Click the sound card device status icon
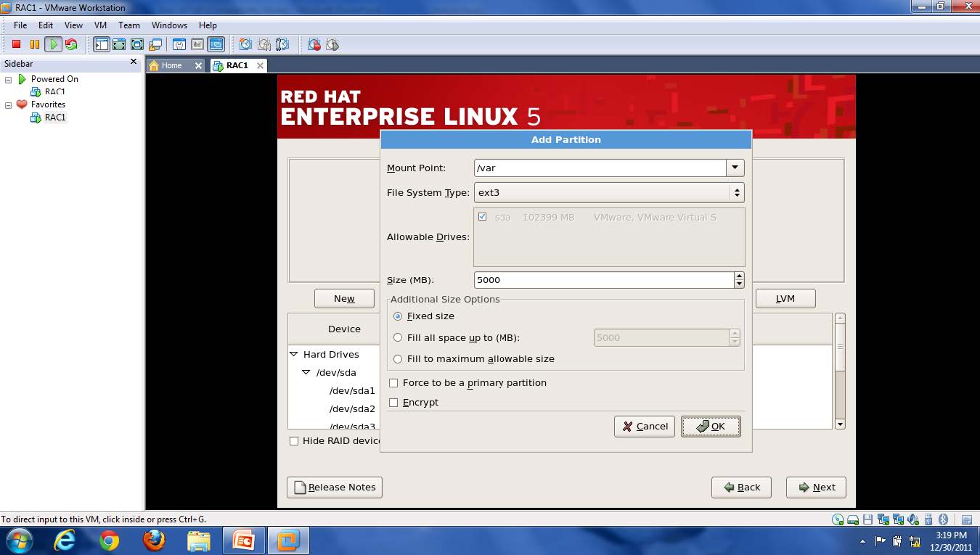980x555 pixels. [913, 519]
